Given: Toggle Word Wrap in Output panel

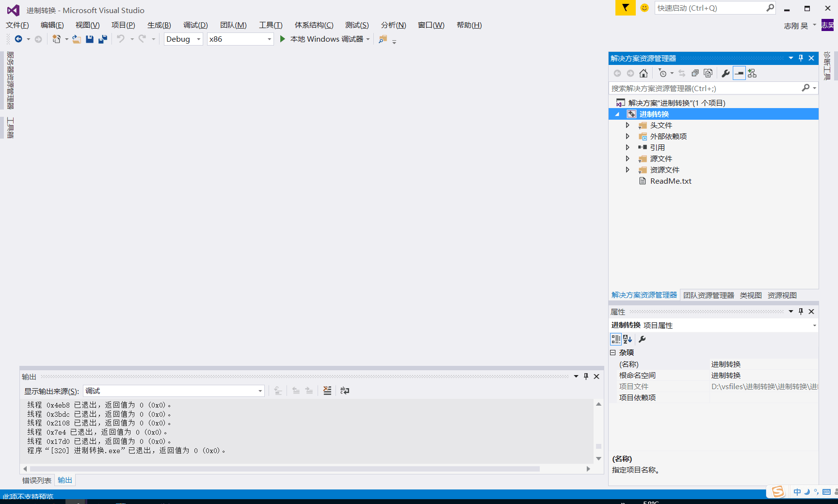Looking at the screenshot, I should coord(345,391).
